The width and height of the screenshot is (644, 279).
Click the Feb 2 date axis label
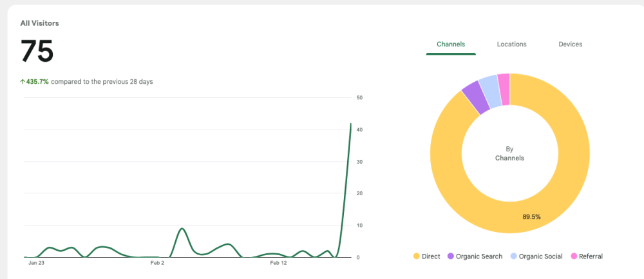(157, 263)
